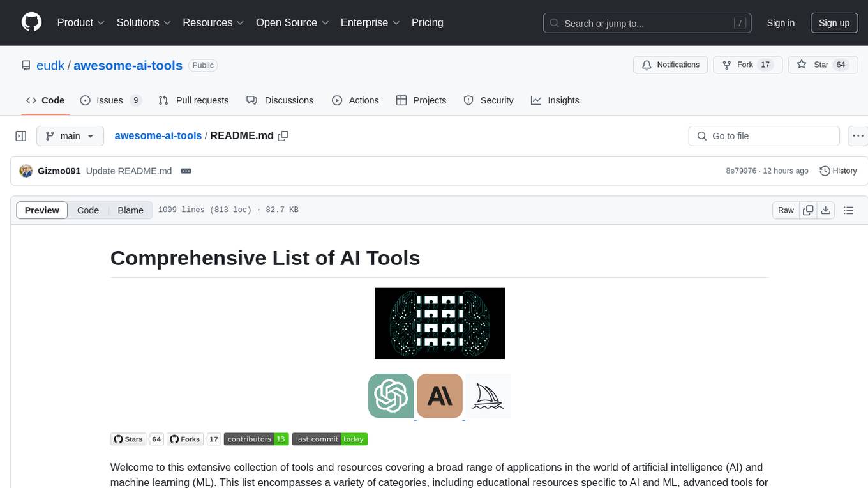The width and height of the screenshot is (868, 488).
Task: Click the Sign in link
Action: pos(781,23)
